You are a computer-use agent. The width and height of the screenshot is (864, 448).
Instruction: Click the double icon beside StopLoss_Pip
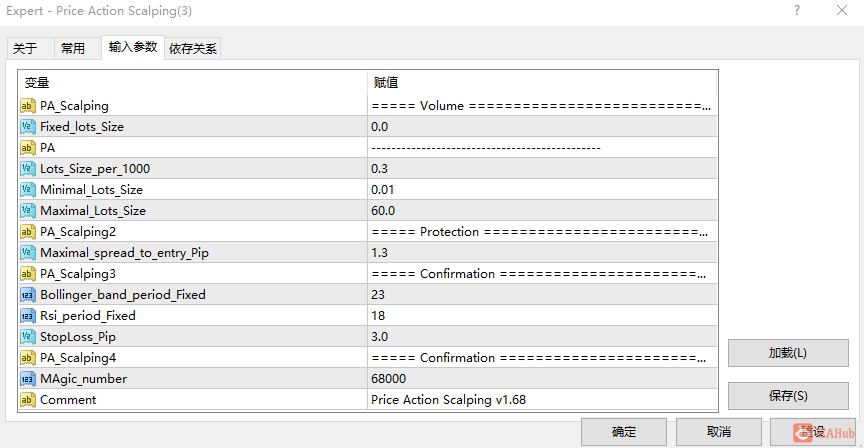28,336
